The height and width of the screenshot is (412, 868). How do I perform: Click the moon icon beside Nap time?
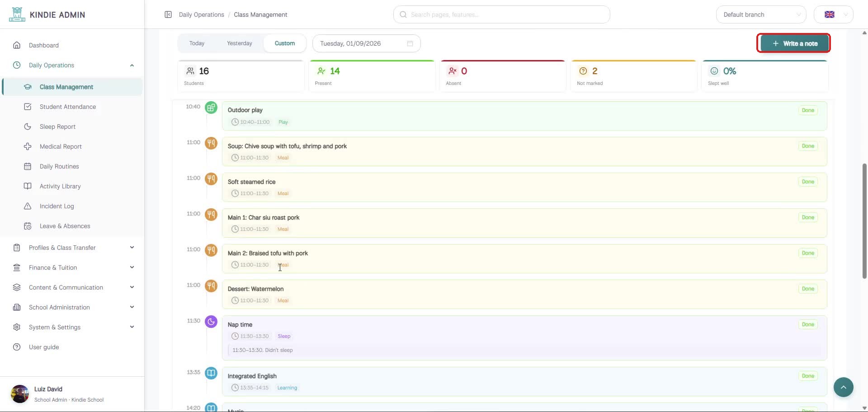tap(211, 322)
